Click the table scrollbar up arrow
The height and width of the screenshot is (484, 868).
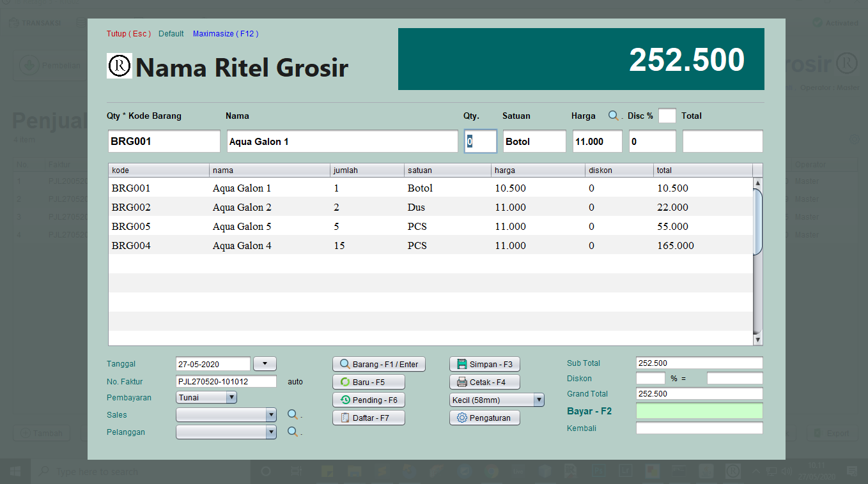(x=758, y=183)
